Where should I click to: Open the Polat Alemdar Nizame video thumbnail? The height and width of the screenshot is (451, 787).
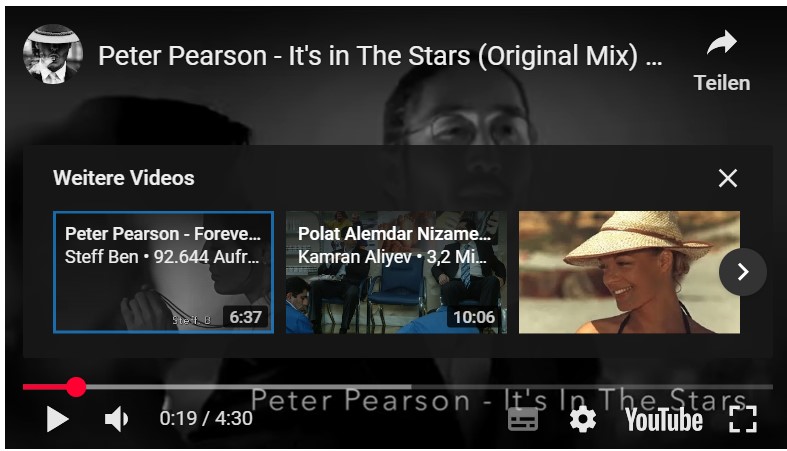pos(397,272)
